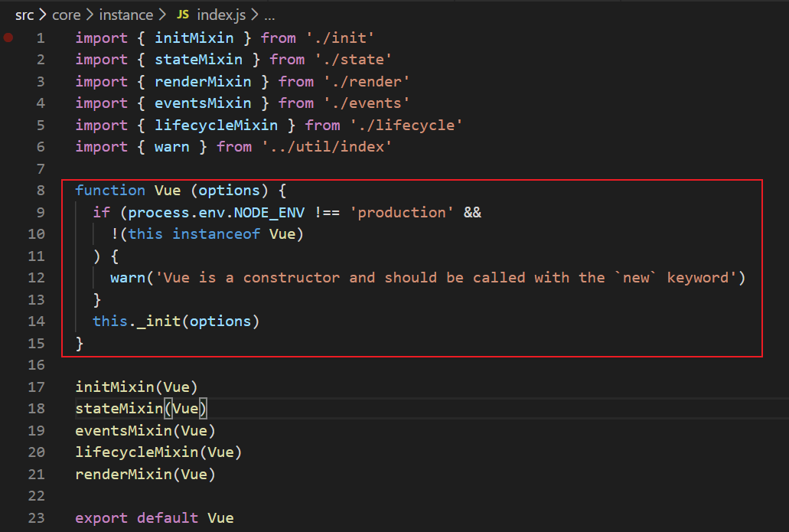The image size is (789, 532).
Task: Click imported 'renderMixin' on line 3
Action: click(x=203, y=82)
